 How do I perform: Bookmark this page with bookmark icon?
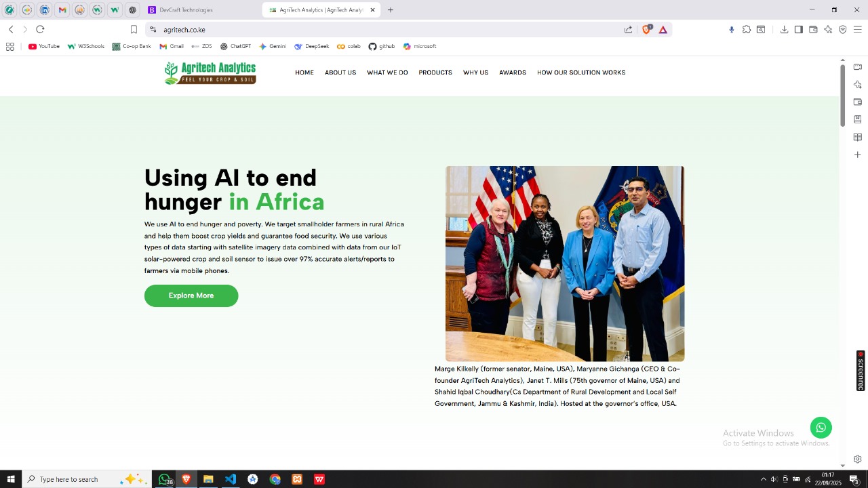pyautogui.click(x=134, y=29)
